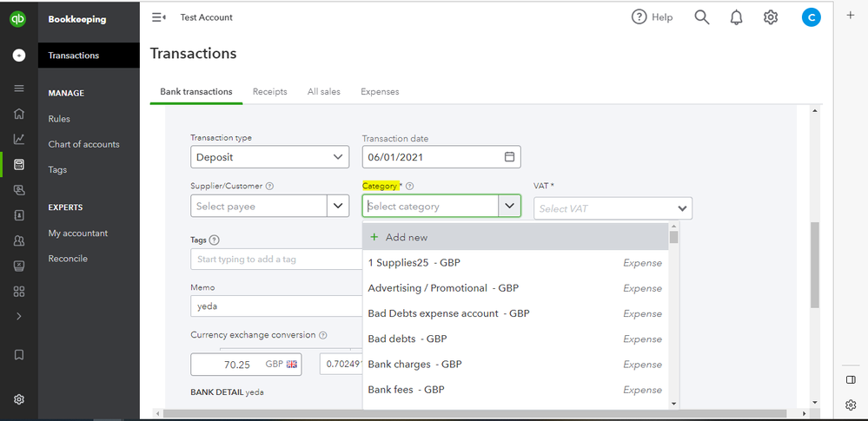Switch to the Receipts tab

(270, 92)
